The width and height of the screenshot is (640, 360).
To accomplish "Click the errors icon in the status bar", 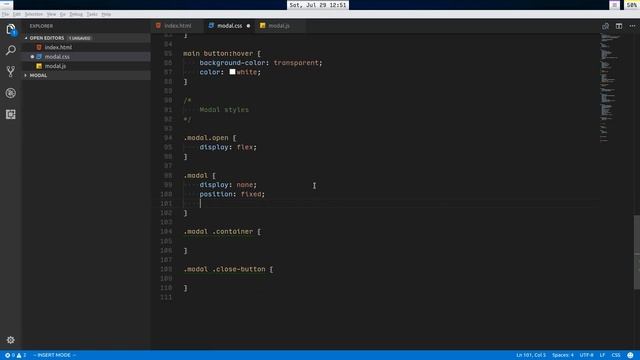I will tap(7, 355).
